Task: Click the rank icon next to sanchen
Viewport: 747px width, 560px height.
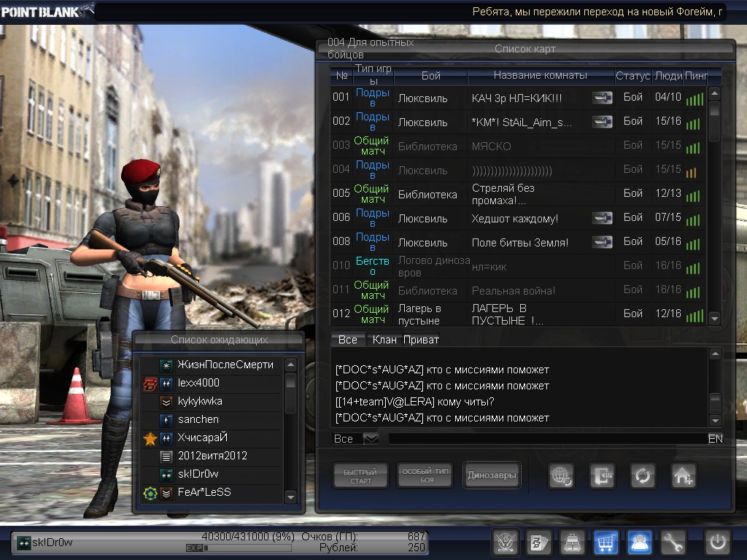Action: [x=166, y=420]
